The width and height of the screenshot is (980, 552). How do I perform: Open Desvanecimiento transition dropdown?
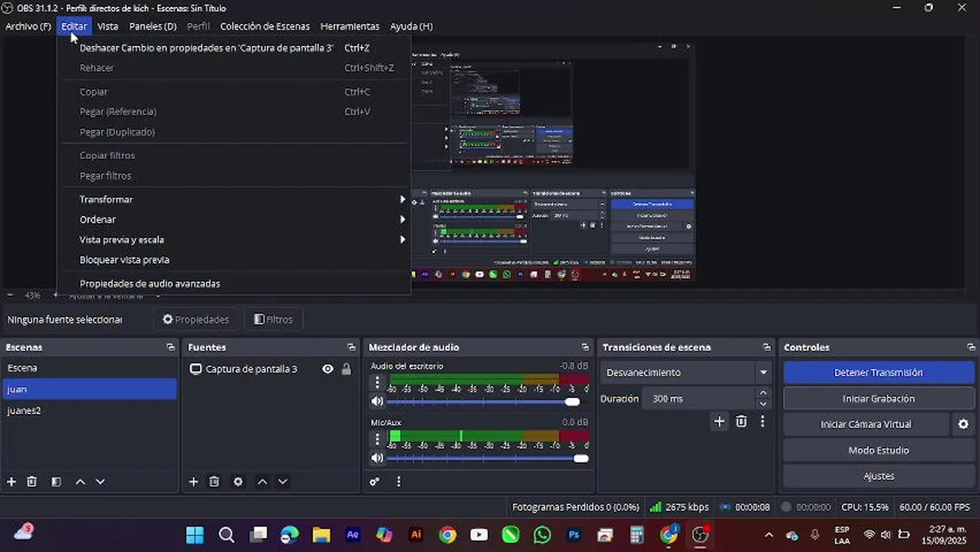tap(686, 373)
